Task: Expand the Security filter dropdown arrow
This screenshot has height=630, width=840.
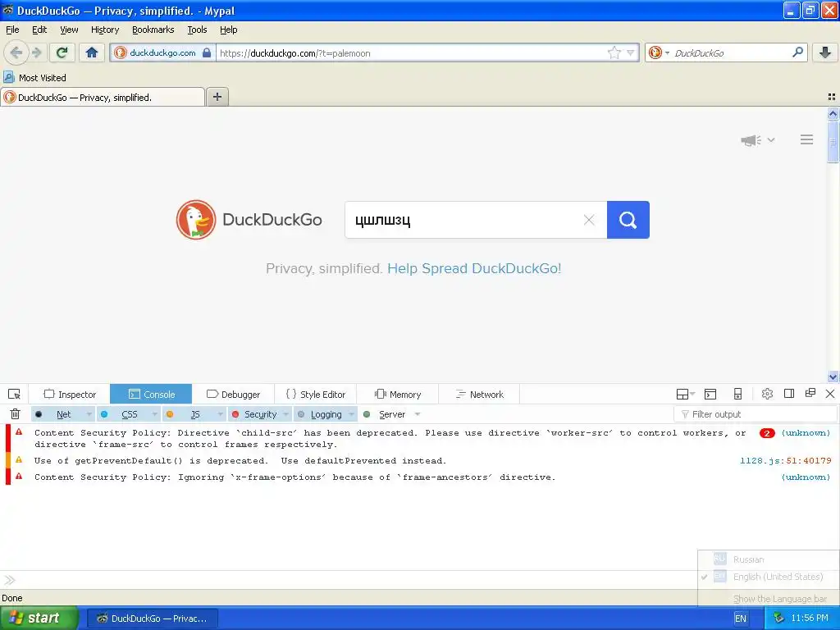Action: (x=286, y=414)
